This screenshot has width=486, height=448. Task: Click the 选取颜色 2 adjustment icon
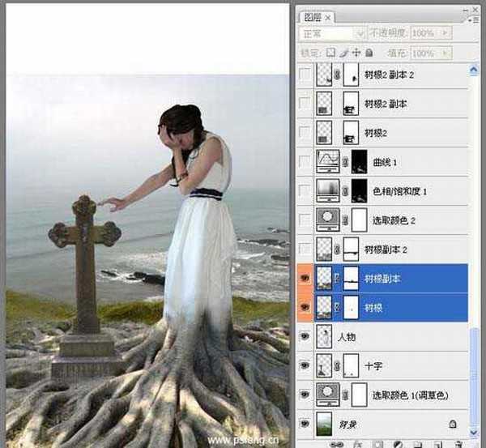[328, 220]
